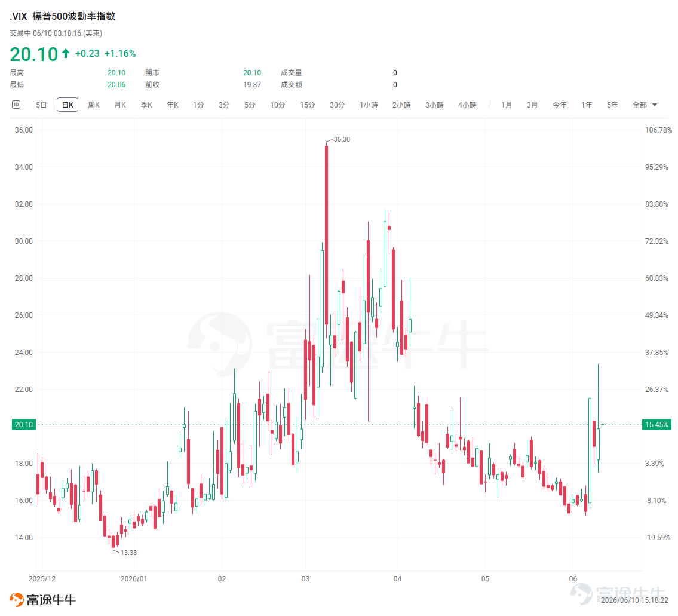Switch to the 周K chart tab
This screenshot has width=678, height=616.
94,105
